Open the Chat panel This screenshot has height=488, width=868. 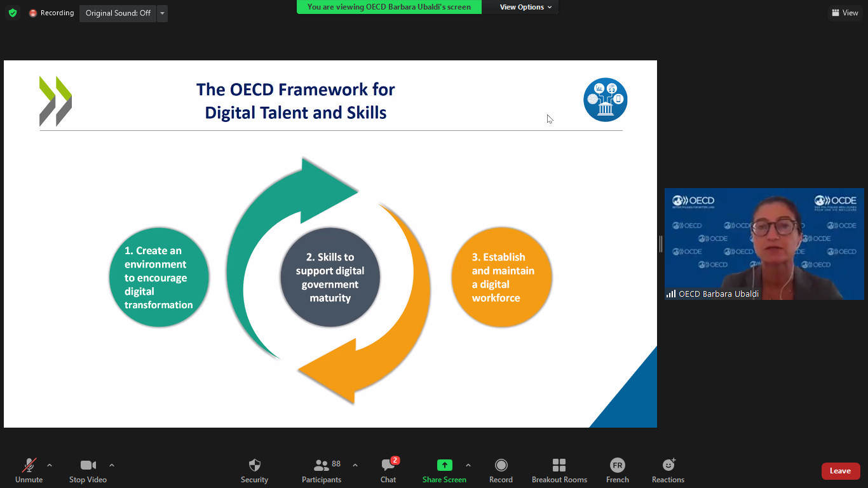tap(388, 471)
